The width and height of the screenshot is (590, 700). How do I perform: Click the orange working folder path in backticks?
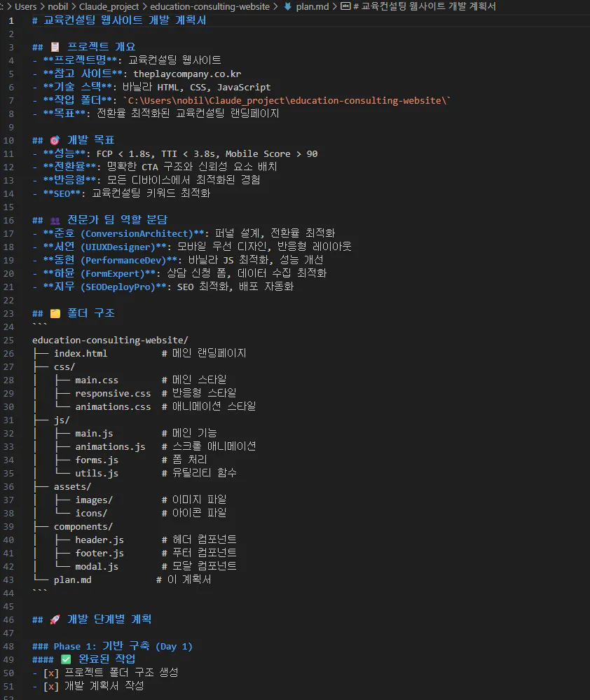287,100
